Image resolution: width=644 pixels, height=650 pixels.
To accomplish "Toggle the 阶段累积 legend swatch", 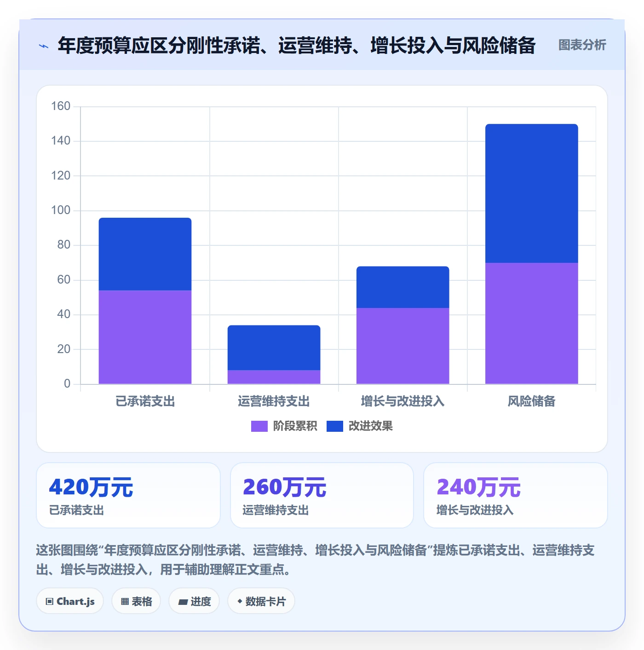I will tap(259, 426).
